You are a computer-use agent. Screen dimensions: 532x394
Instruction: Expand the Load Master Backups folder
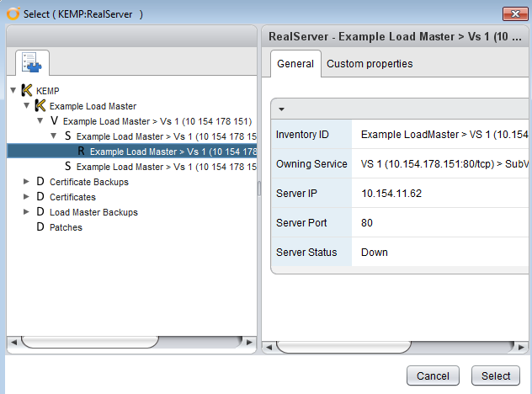(26, 212)
